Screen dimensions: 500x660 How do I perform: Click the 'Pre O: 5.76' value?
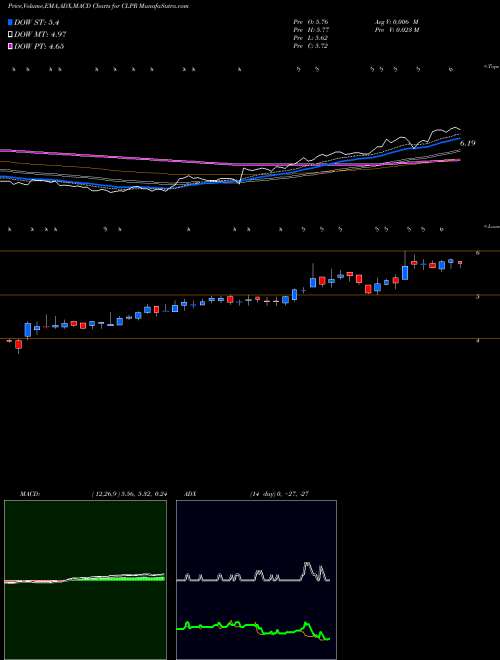pyautogui.click(x=311, y=21)
